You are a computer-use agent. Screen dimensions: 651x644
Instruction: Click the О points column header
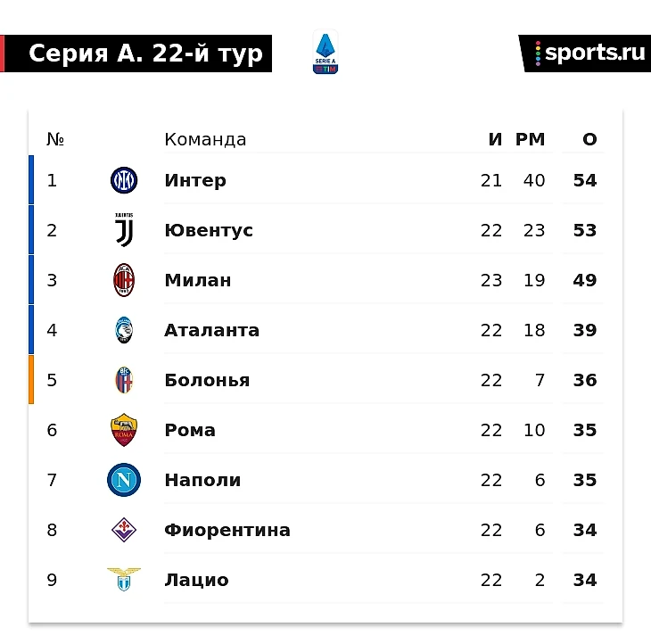pyautogui.click(x=589, y=139)
